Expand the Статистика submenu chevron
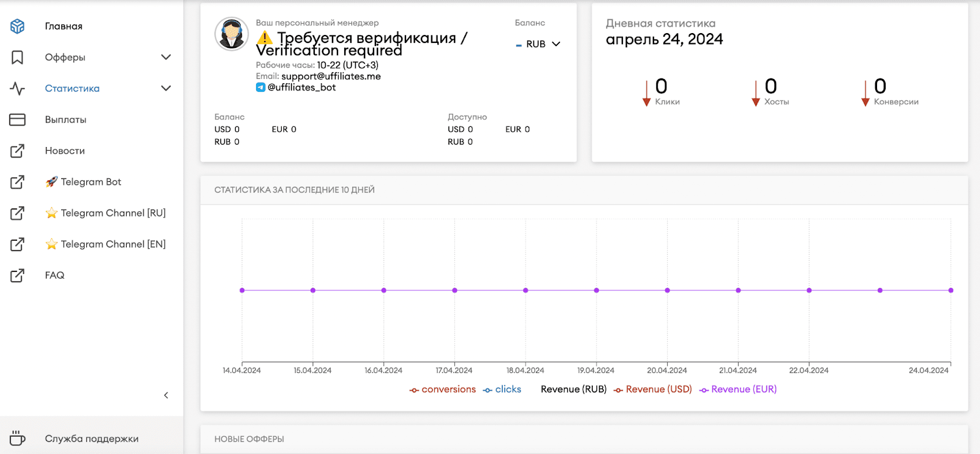 (165, 88)
